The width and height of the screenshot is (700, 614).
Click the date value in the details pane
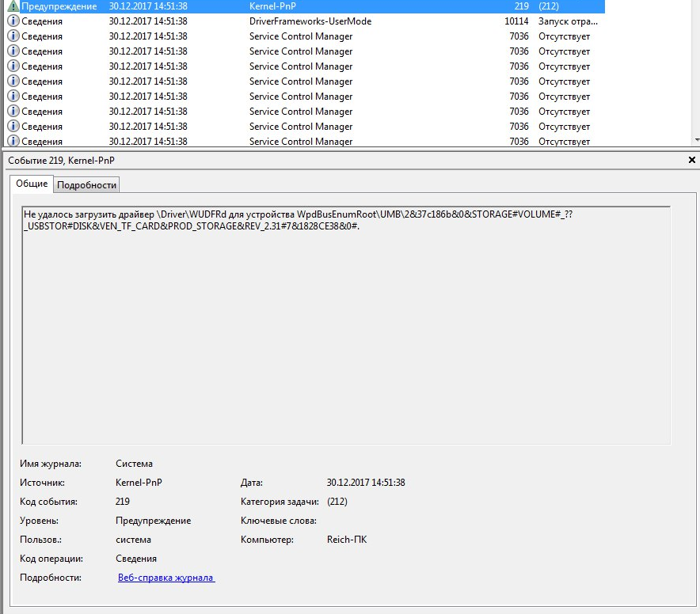coord(365,483)
